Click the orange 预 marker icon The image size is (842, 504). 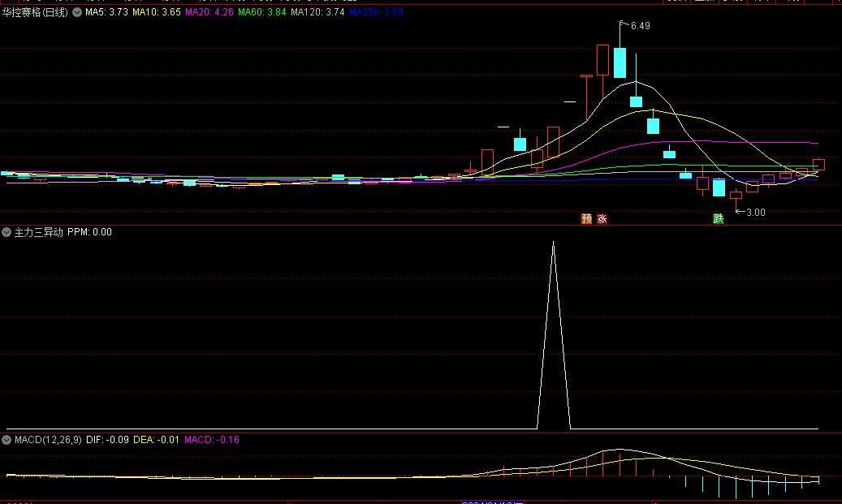click(586, 218)
